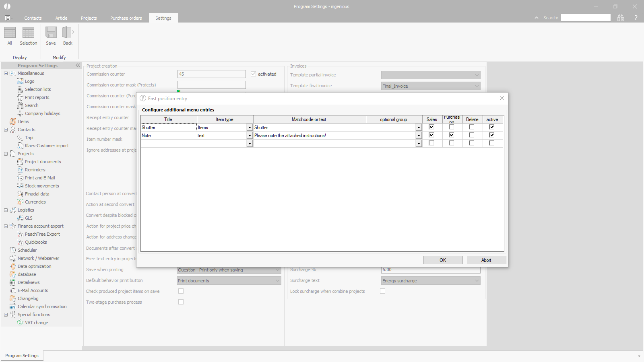The width and height of the screenshot is (644, 362).
Task: Open Item type dropdown for Shutter row
Action: pos(250,128)
